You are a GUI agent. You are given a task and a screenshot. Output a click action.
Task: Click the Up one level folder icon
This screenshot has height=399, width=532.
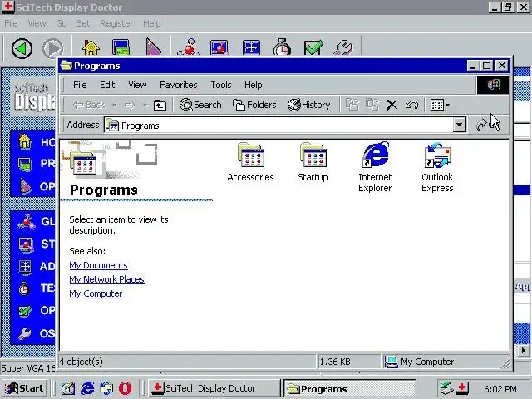click(160, 106)
